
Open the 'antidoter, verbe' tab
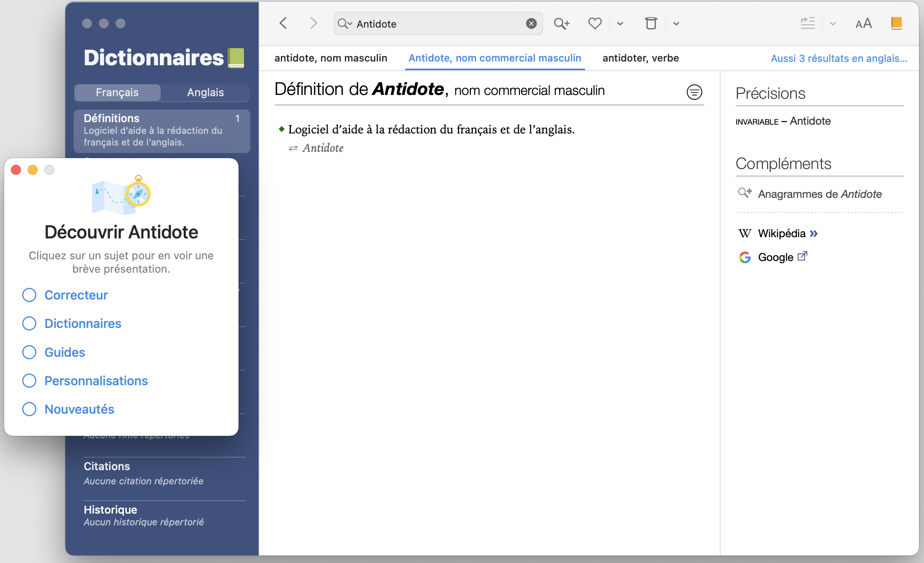point(640,58)
